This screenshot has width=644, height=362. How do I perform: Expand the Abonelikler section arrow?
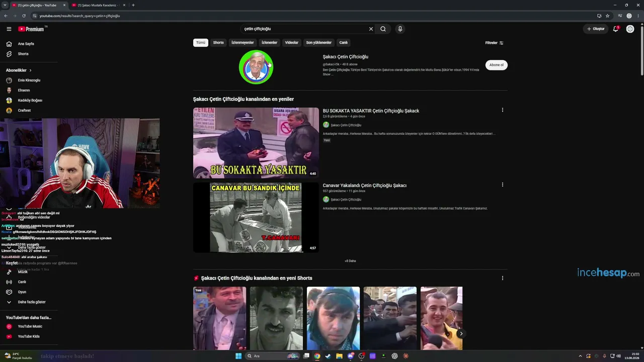(x=30, y=70)
